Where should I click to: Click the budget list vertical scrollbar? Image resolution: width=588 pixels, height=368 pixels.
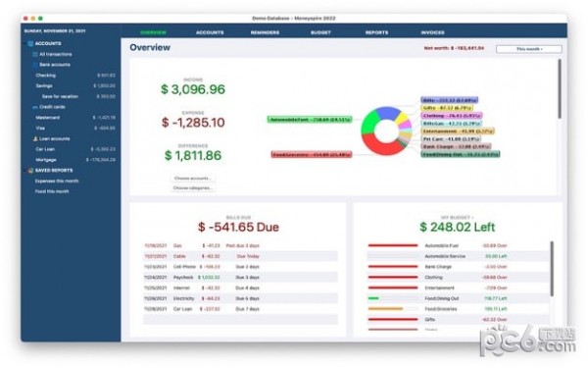(552, 269)
